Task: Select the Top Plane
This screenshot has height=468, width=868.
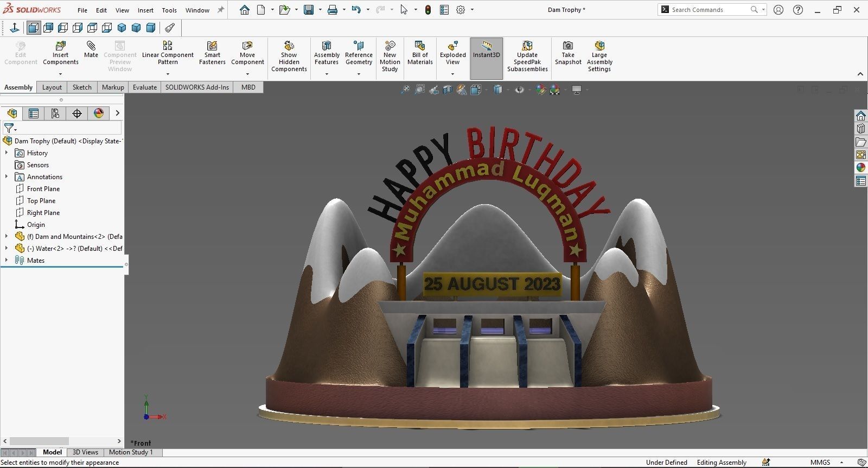Action: click(41, 201)
